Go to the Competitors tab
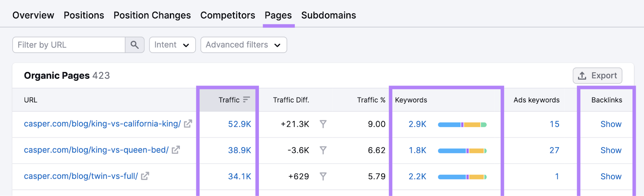This screenshot has height=196, width=644. (x=228, y=15)
